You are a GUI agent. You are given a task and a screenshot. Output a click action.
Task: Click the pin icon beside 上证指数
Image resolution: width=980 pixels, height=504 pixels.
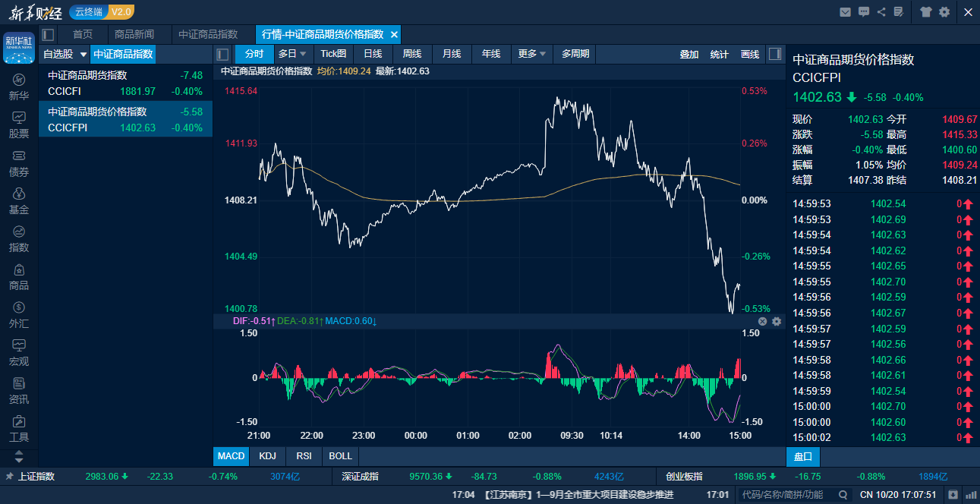tap(9, 477)
